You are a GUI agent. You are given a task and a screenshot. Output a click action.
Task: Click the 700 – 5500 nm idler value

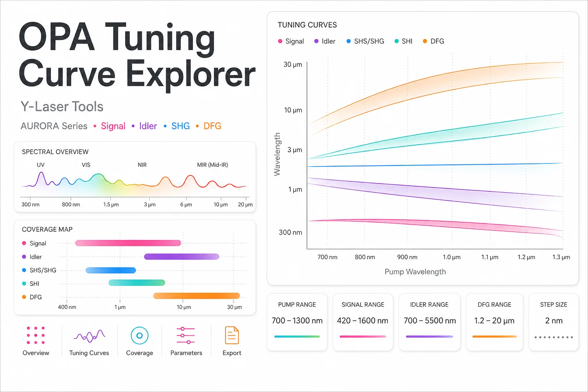tap(430, 321)
